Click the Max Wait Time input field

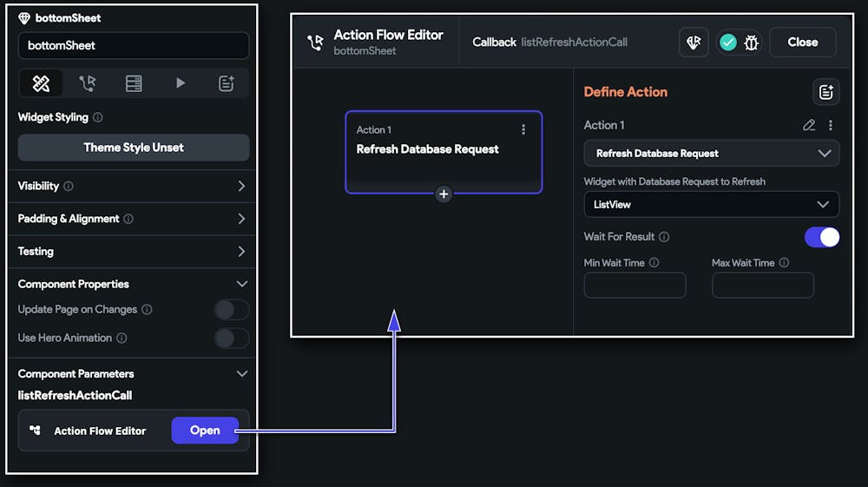point(763,285)
